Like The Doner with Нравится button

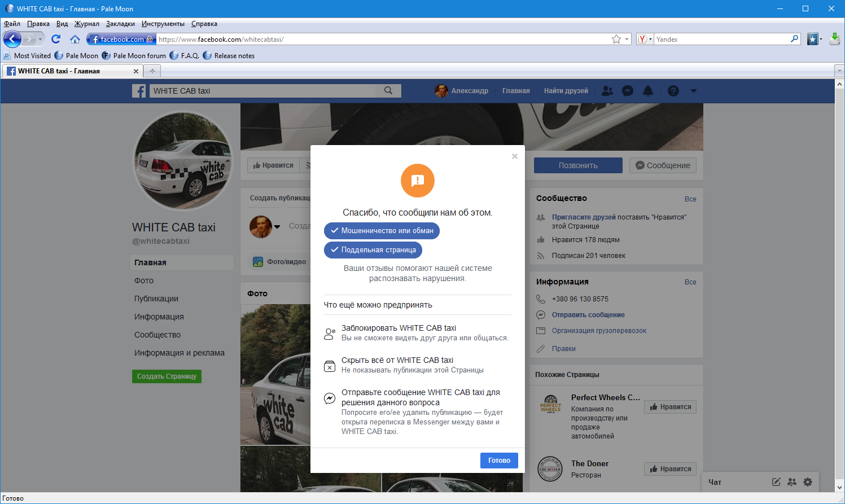coord(670,469)
